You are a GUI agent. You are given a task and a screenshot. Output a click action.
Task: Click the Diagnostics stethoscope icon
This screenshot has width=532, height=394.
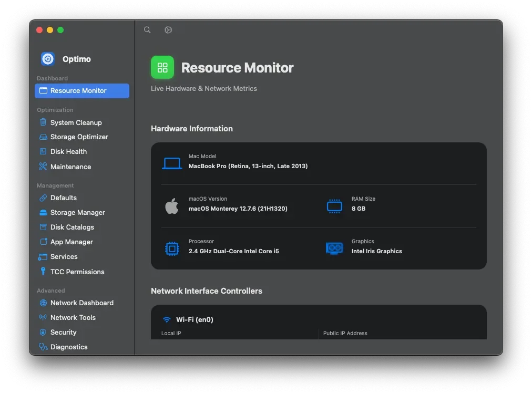[x=43, y=347]
